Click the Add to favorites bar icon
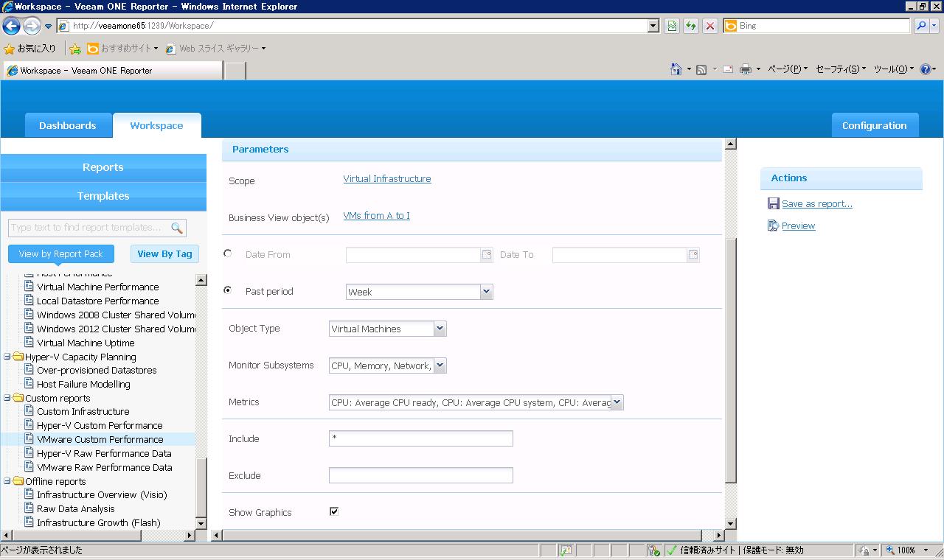This screenshot has width=944, height=560. point(74,49)
